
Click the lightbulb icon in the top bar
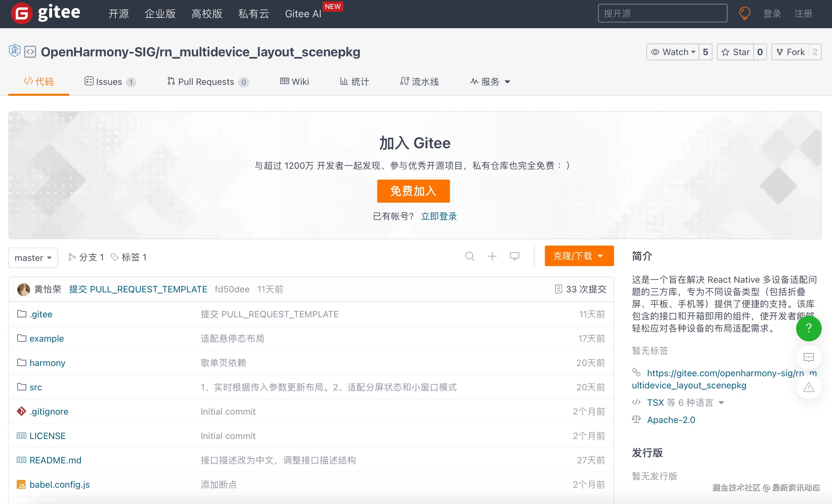point(745,13)
